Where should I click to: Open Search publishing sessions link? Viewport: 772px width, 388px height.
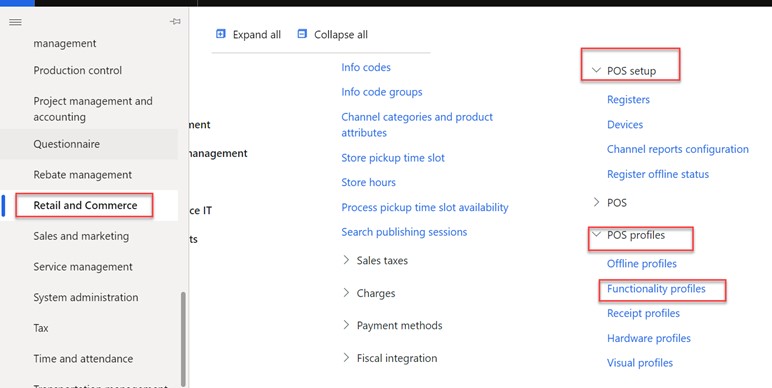(x=404, y=232)
